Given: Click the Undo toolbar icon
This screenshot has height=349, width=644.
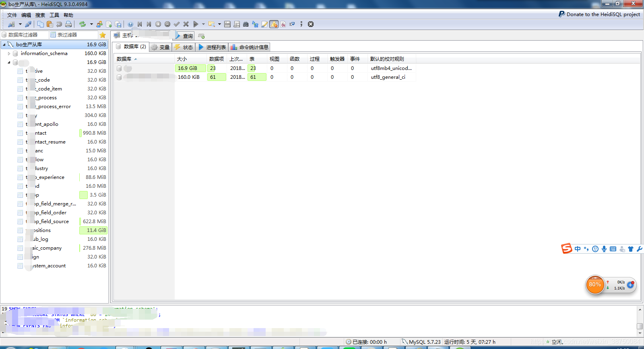Looking at the screenshot, I should (59, 24).
